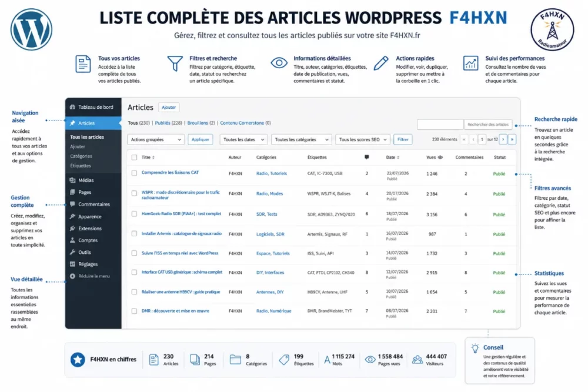Click the F4HXN Radioamateur badge logo

point(552,29)
